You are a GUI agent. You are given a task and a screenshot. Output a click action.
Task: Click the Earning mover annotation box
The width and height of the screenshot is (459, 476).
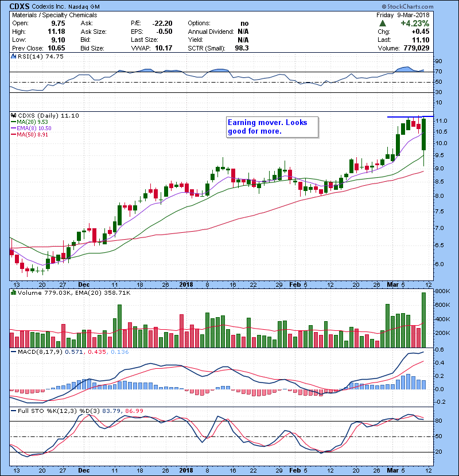point(272,127)
